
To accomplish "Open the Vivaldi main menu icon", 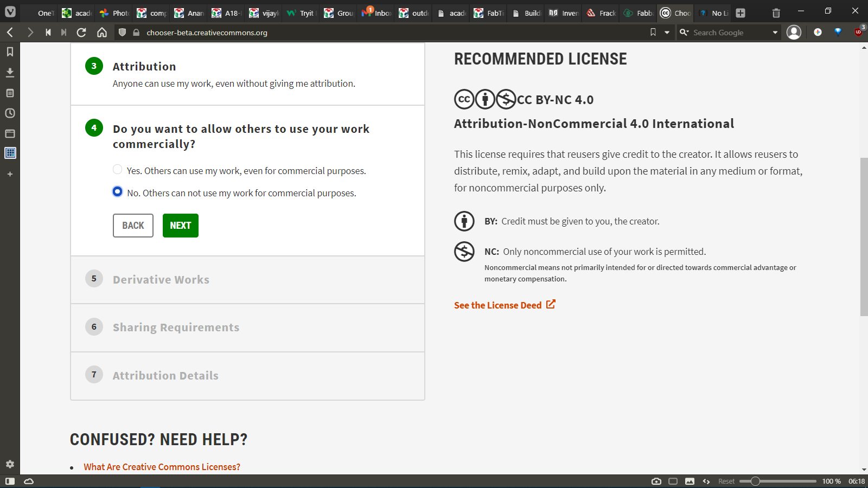I will pos(10,11).
